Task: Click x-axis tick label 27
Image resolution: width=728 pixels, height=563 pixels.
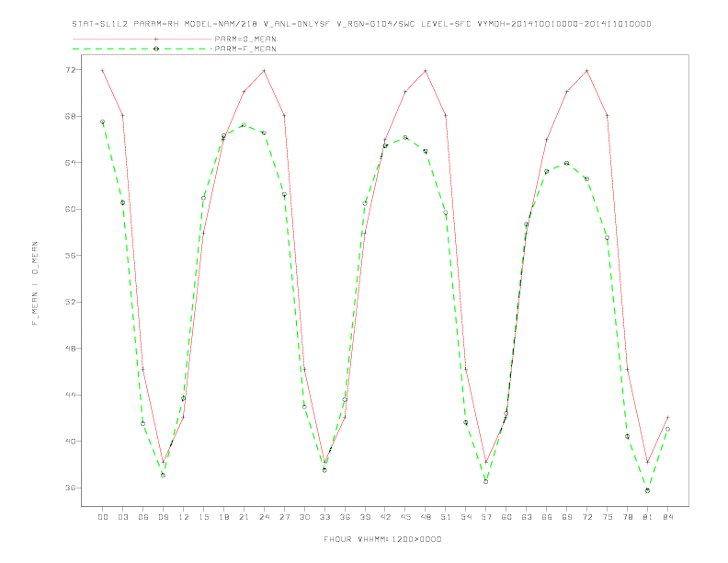Action: click(x=284, y=517)
